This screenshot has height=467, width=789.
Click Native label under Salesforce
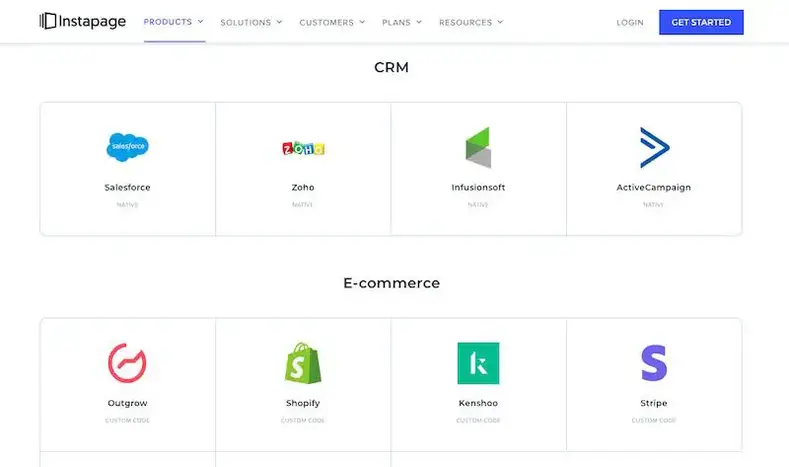coord(127,205)
